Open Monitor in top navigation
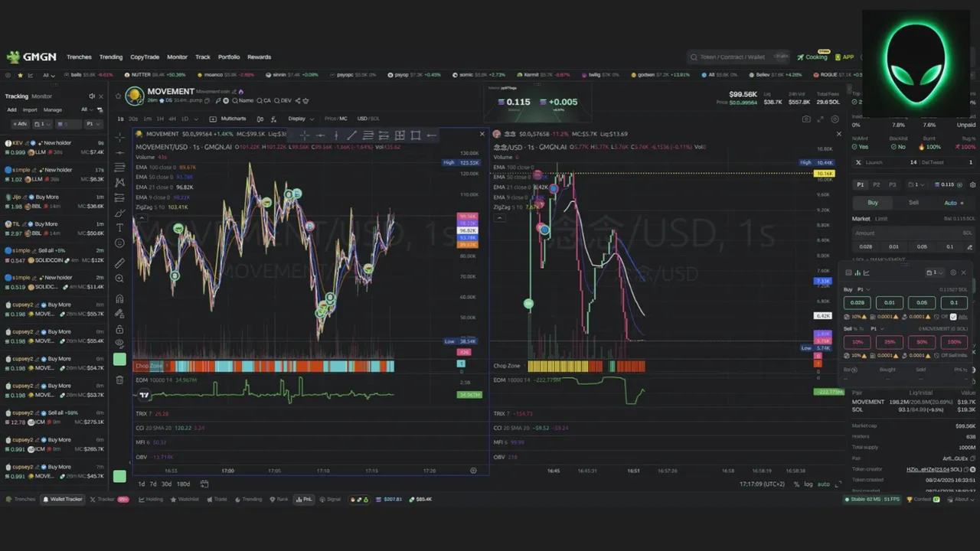 (177, 57)
